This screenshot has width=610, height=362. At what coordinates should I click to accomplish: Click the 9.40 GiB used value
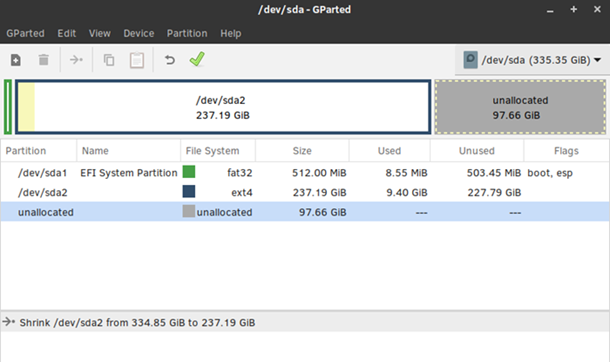click(x=407, y=192)
